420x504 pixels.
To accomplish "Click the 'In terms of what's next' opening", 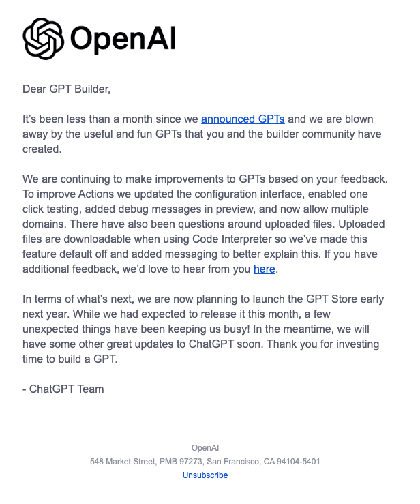I will click(77, 299).
